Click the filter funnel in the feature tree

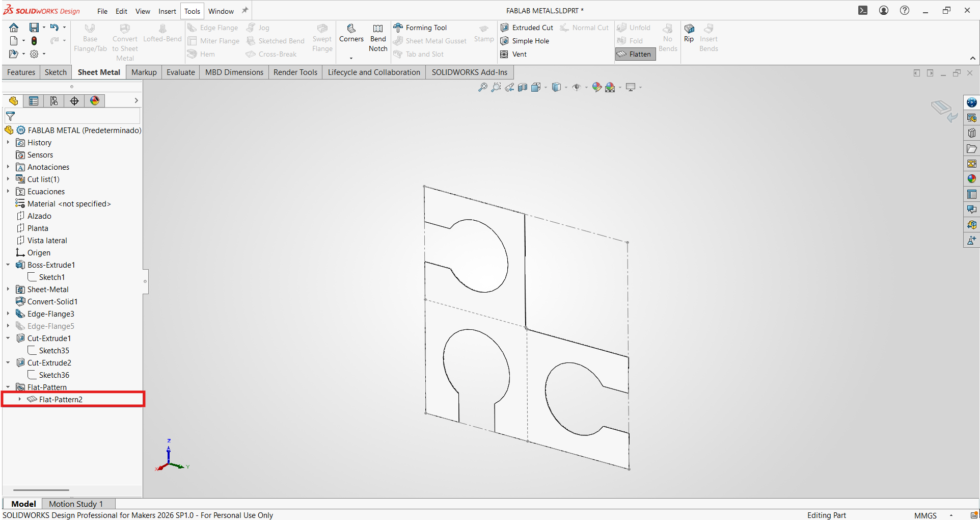[x=10, y=116]
